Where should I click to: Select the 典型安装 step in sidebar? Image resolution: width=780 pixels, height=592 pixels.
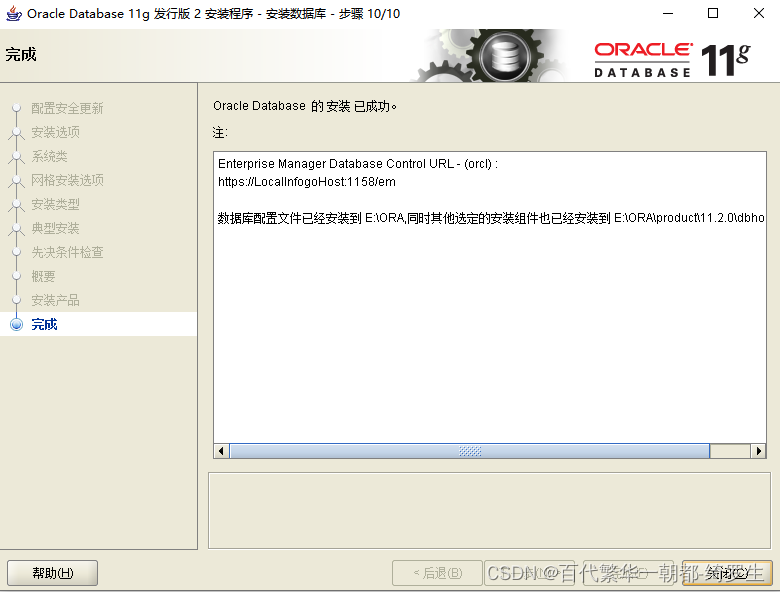(55, 228)
